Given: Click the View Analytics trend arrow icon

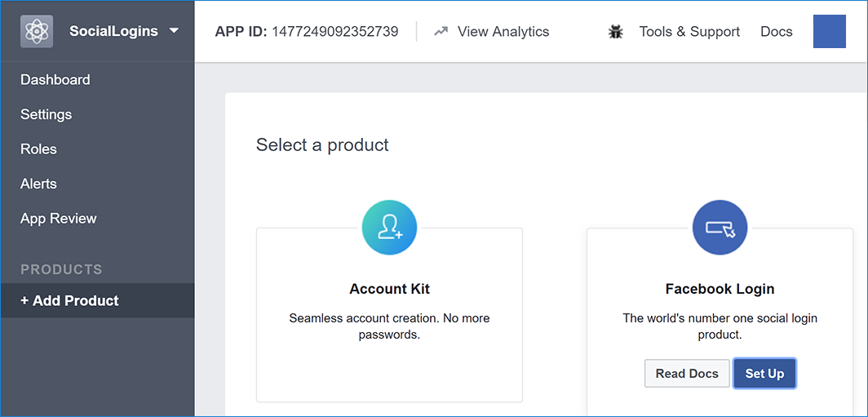Looking at the screenshot, I should (x=441, y=32).
